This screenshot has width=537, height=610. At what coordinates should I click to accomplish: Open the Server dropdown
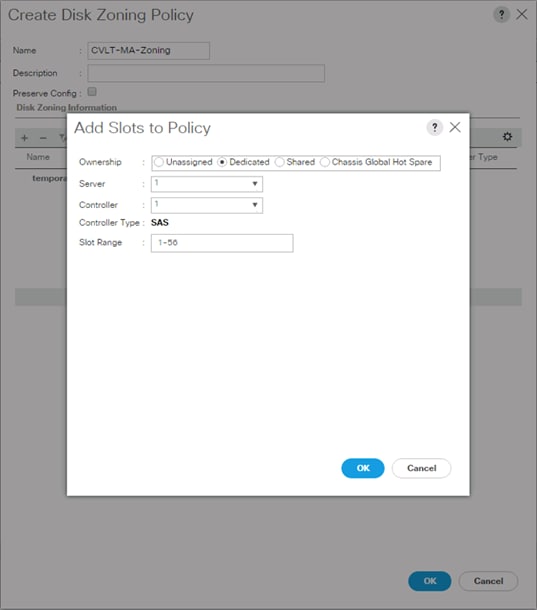(207, 184)
